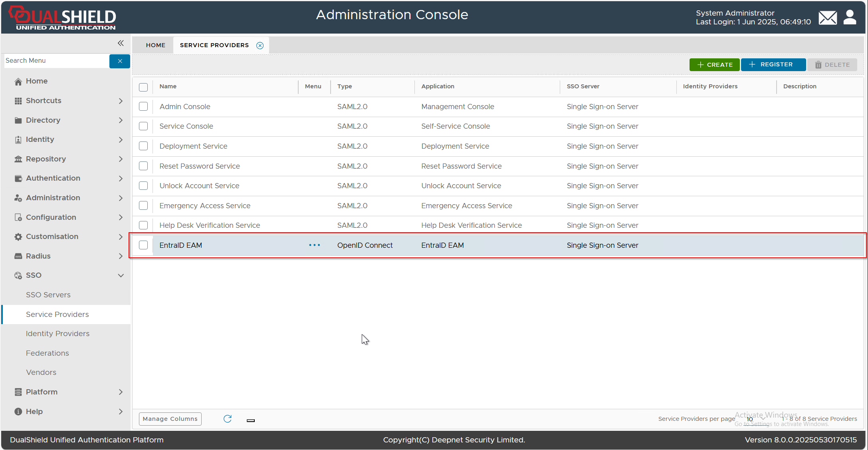Open Identity Providers in SSO submenu
The height and width of the screenshot is (450, 868).
click(57, 333)
